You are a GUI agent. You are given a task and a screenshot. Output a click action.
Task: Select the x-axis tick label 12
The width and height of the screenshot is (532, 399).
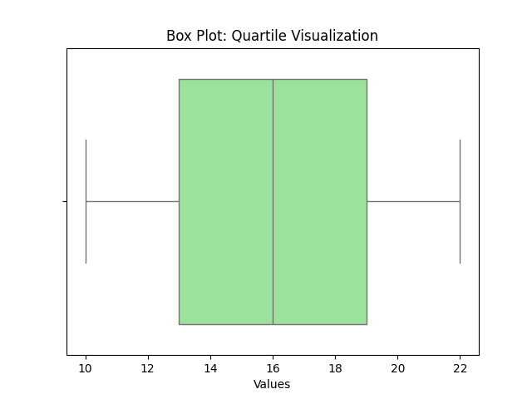coord(148,368)
